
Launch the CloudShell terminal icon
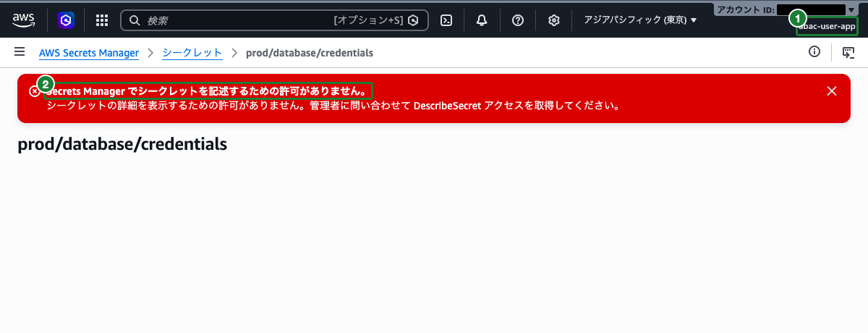[x=447, y=20]
